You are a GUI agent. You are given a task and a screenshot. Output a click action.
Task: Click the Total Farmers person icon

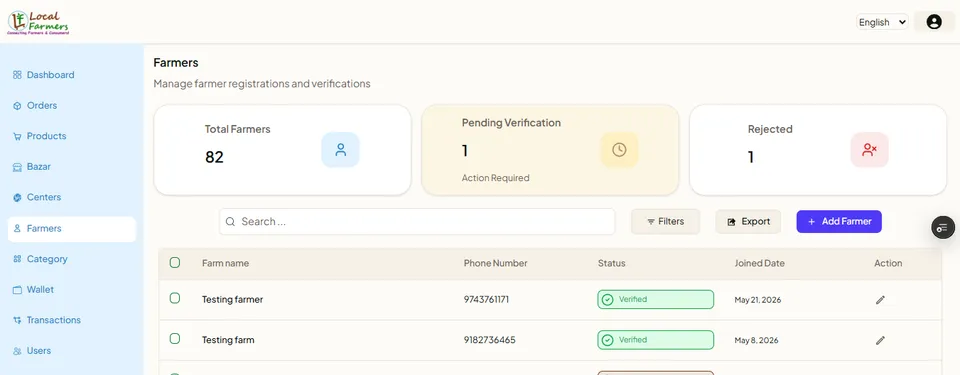(340, 150)
